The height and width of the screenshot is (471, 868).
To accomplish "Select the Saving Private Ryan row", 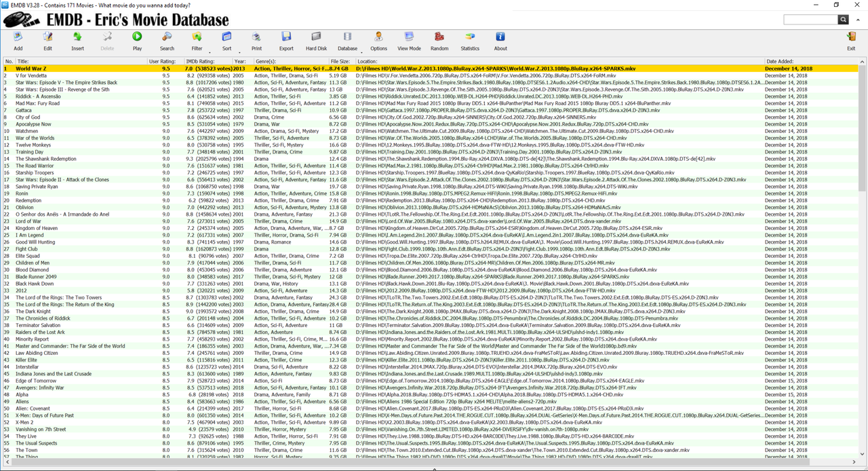I will click(x=430, y=187).
